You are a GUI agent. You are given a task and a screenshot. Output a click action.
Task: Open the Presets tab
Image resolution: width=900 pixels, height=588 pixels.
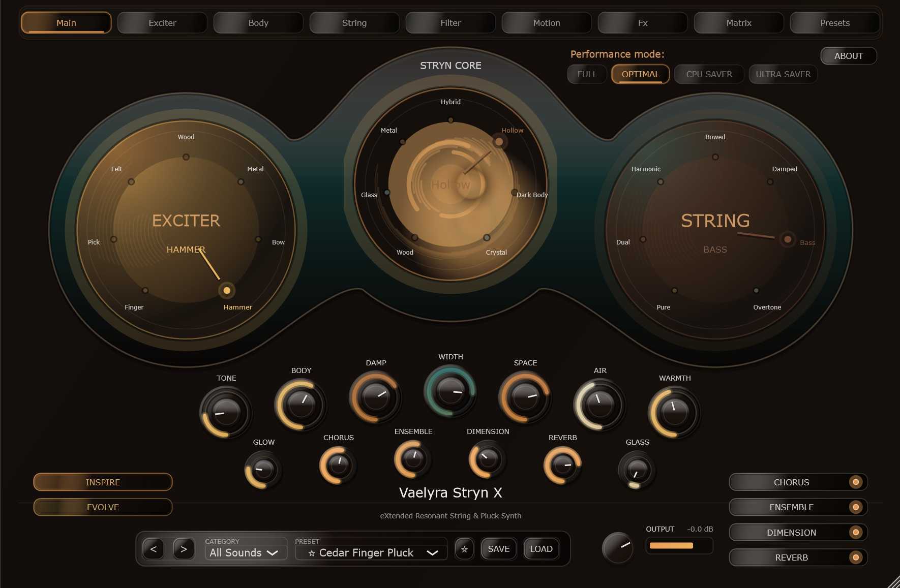click(x=835, y=23)
